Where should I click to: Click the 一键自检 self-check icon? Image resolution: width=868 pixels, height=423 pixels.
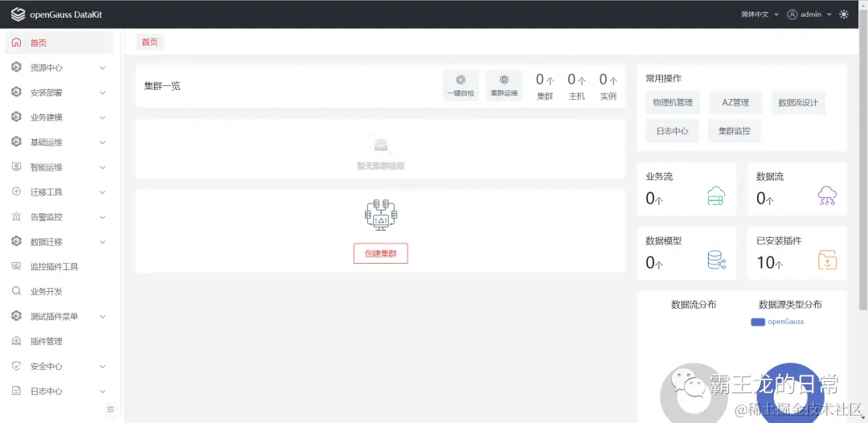click(x=461, y=80)
